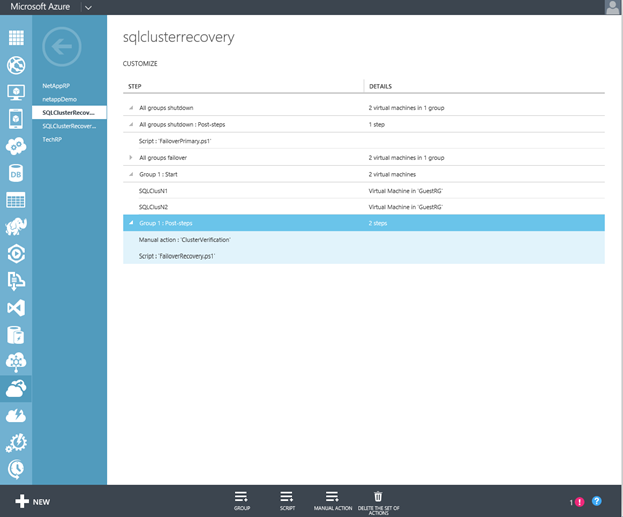
Task: Add a Manual Action step
Action: click(333, 501)
